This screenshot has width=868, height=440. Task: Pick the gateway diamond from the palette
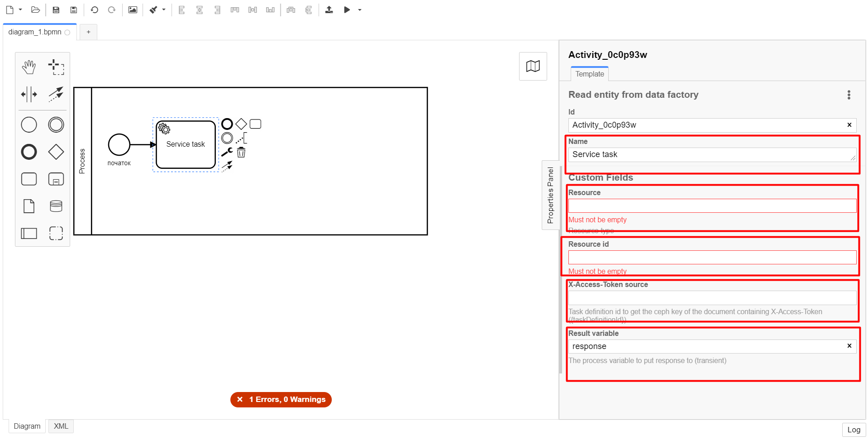(56, 152)
